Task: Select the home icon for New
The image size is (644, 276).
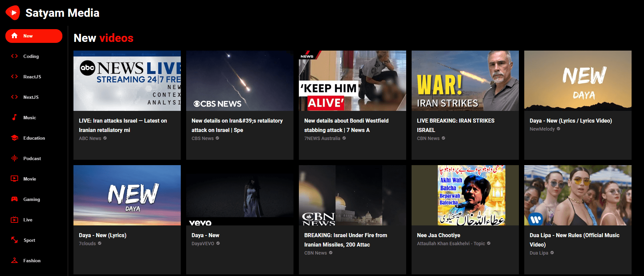Action: pyautogui.click(x=14, y=36)
